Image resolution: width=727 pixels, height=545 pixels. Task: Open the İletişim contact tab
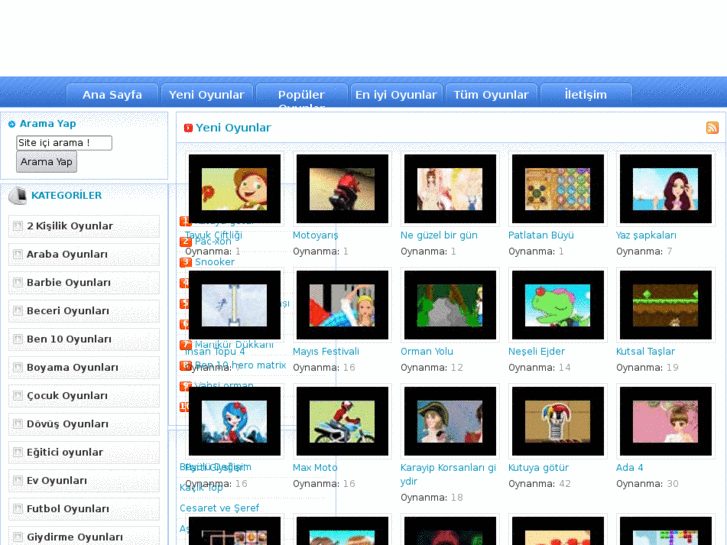586,95
